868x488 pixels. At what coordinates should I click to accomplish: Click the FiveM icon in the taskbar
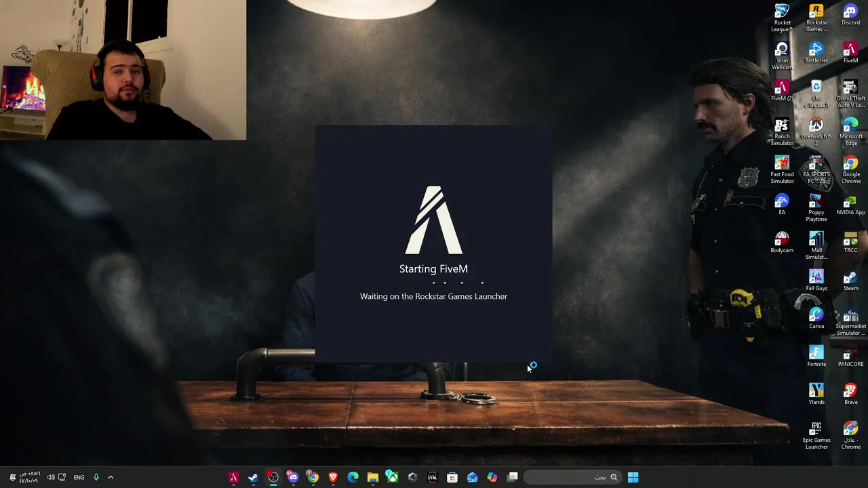pos(233,477)
